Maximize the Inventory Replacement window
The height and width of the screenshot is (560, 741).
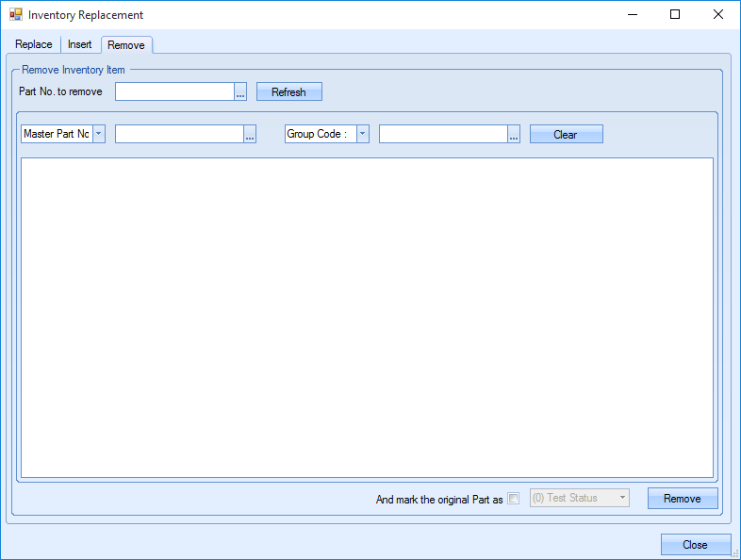click(674, 15)
